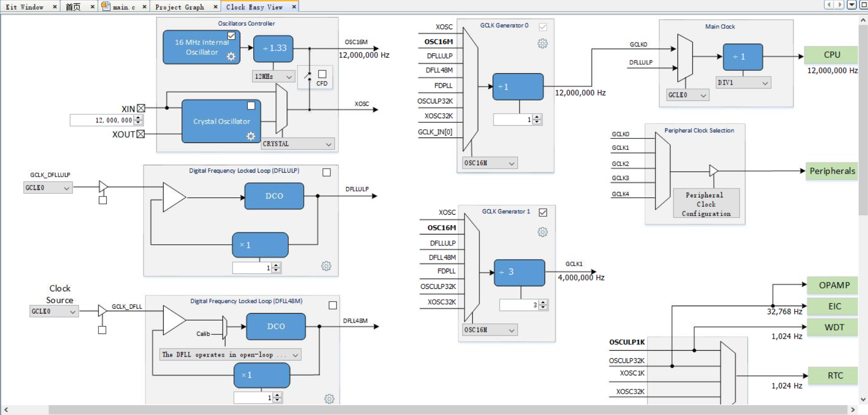868x415 pixels.
Task: Close the 首页 tab
Action: [92, 7]
